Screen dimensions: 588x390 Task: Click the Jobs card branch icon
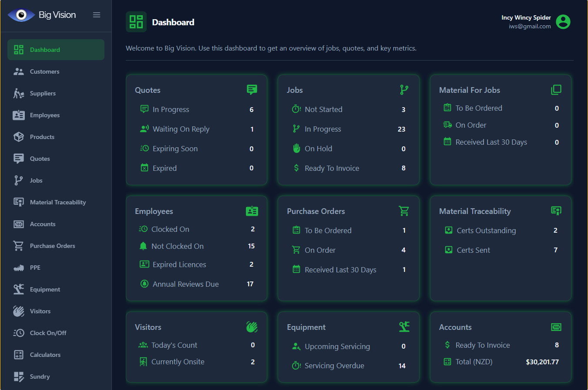pos(404,90)
